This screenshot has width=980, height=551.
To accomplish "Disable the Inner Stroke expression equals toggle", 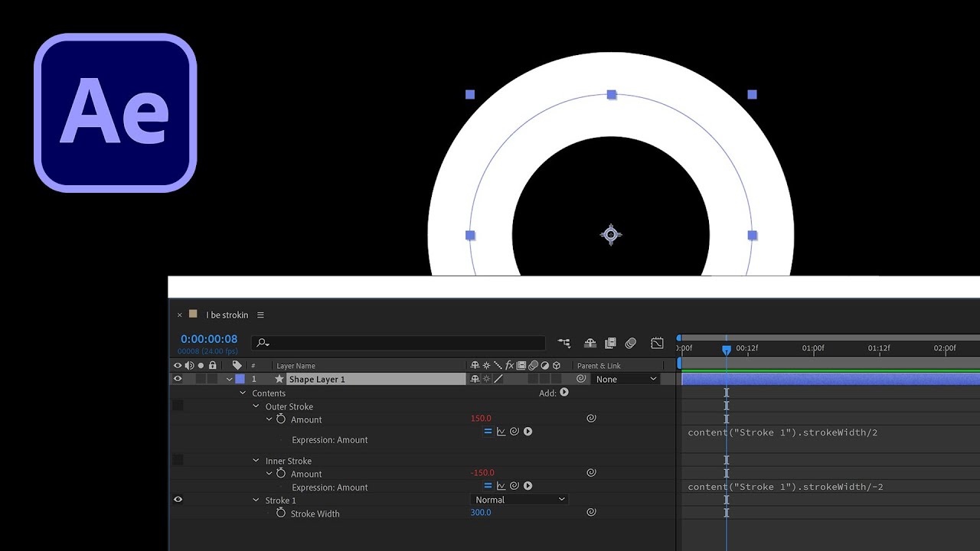I will point(488,486).
